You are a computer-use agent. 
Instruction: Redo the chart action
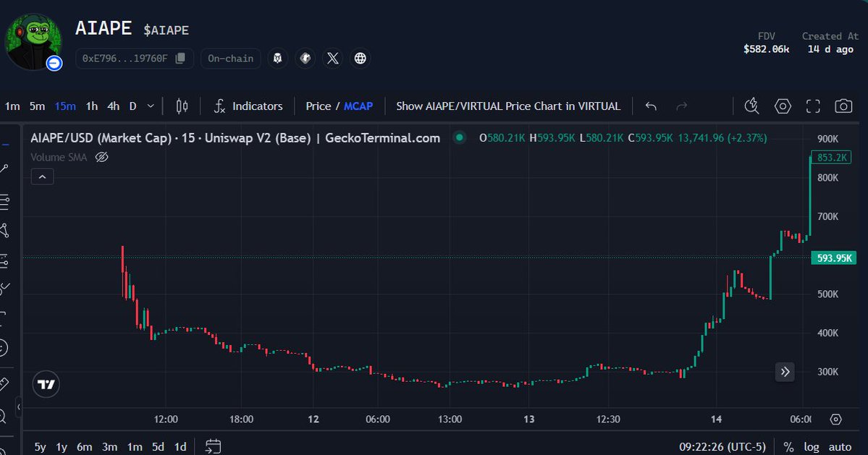pos(681,106)
